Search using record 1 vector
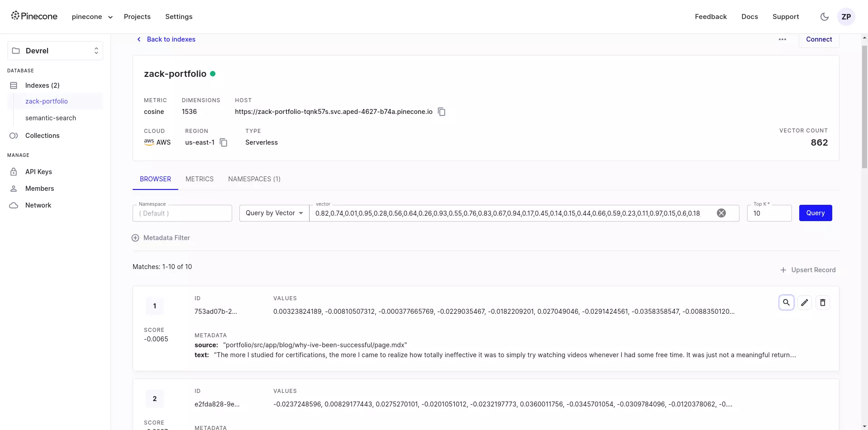868x430 pixels. click(786, 302)
